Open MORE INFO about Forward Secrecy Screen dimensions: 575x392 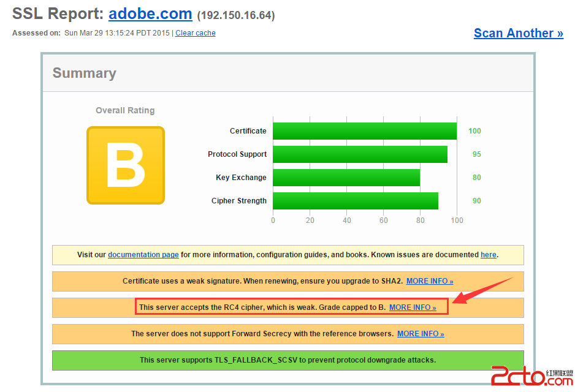pos(421,334)
